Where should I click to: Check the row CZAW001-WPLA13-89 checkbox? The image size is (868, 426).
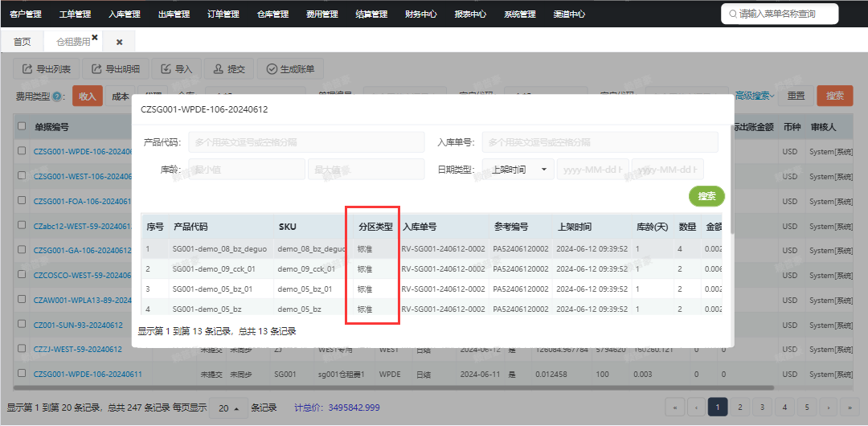click(x=23, y=299)
